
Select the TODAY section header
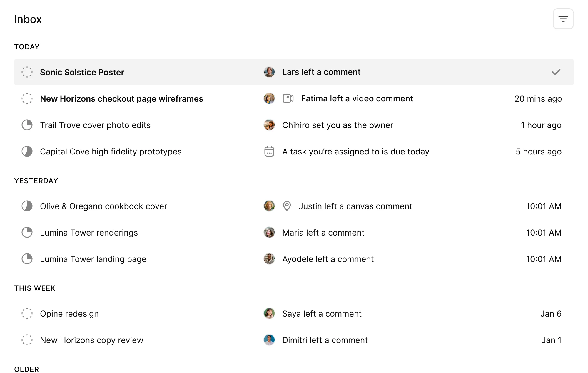click(26, 46)
